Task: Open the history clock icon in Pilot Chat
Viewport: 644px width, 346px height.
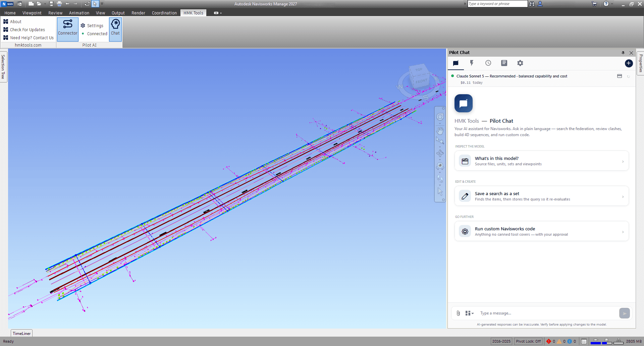Action: pyautogui.click(x=488, y=63)
